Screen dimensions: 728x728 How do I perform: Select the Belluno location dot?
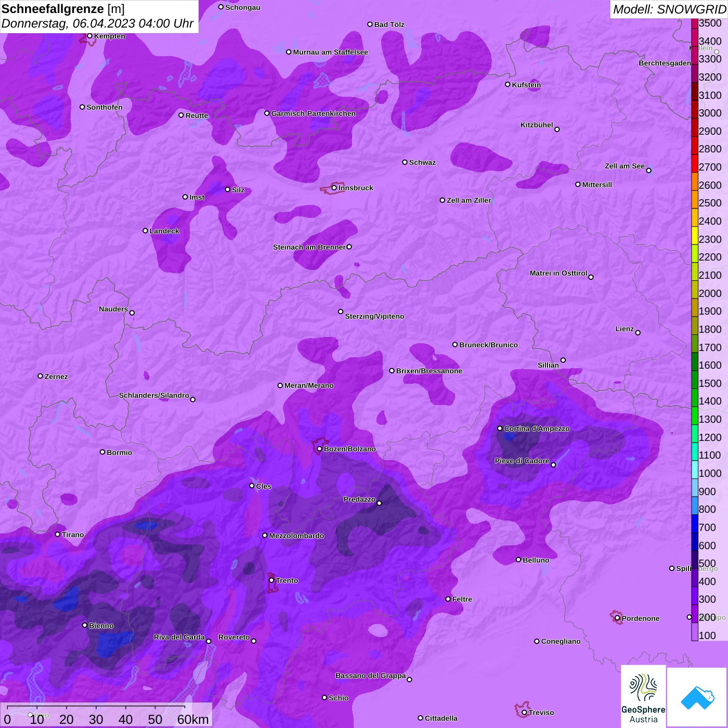click(x=518, y=560)
